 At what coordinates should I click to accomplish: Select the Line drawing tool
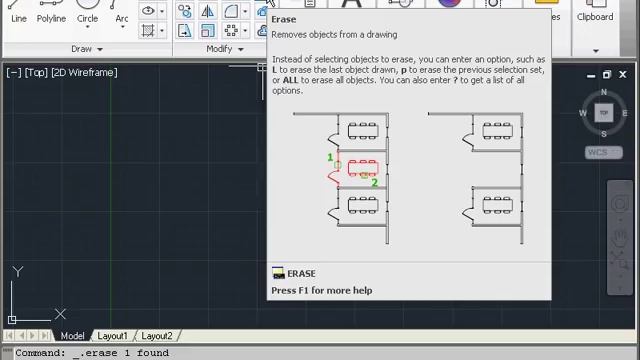click(x=18, y=12)
